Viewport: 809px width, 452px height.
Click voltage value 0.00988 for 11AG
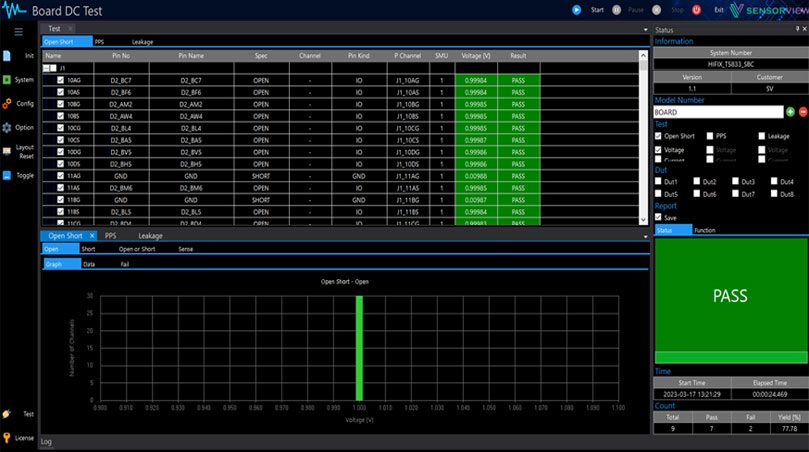click(476, 176)
